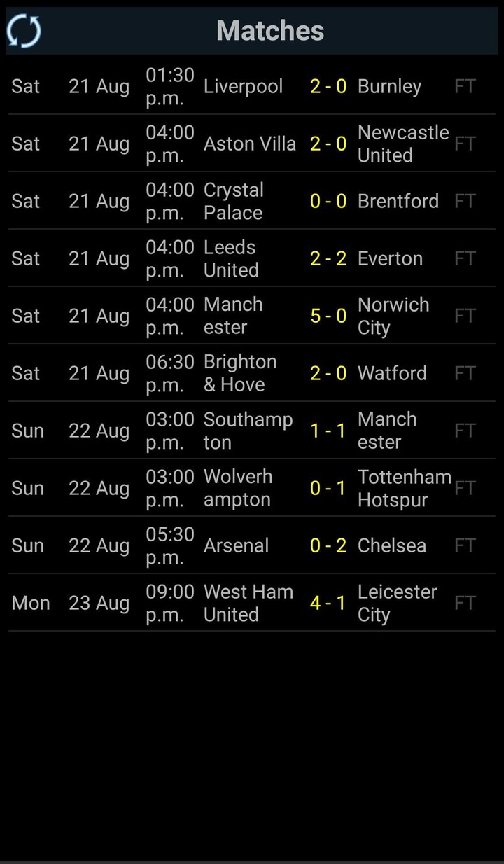Tap the 5 - 0 Norwich City score
This screenshot has height=864, width=504.
click(x=328, y=316)
